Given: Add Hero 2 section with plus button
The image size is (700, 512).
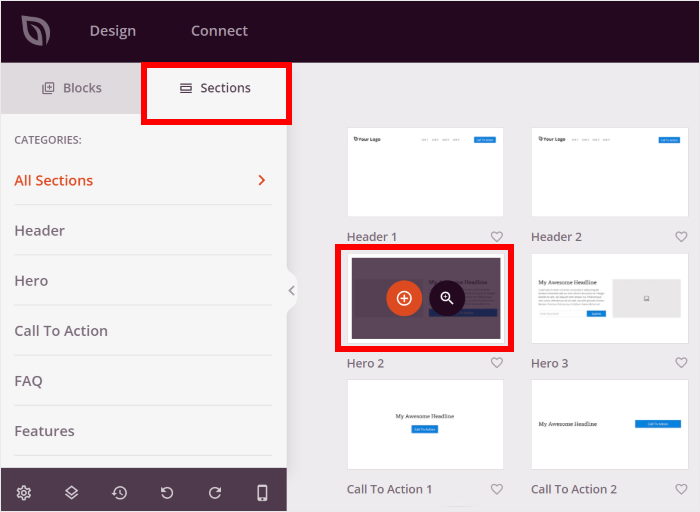Looking at the screenshot, I should click(x=404, y=298).
